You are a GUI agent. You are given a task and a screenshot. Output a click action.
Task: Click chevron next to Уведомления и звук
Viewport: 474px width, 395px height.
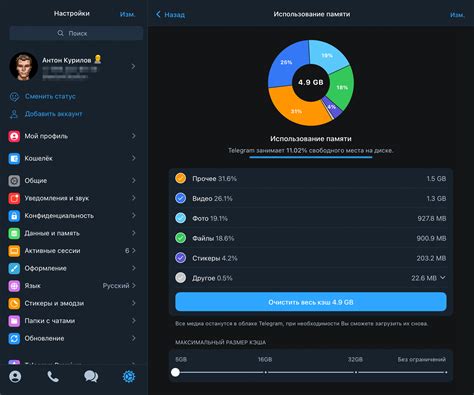point(133,198)
